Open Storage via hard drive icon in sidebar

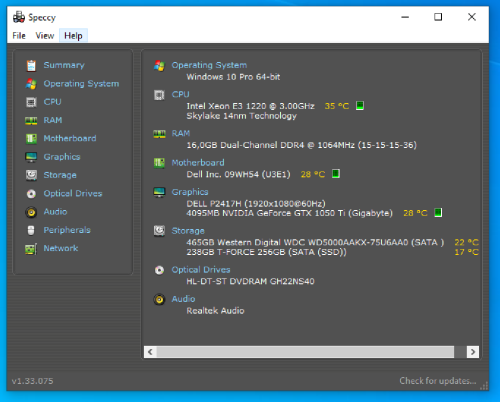point(31,175)
